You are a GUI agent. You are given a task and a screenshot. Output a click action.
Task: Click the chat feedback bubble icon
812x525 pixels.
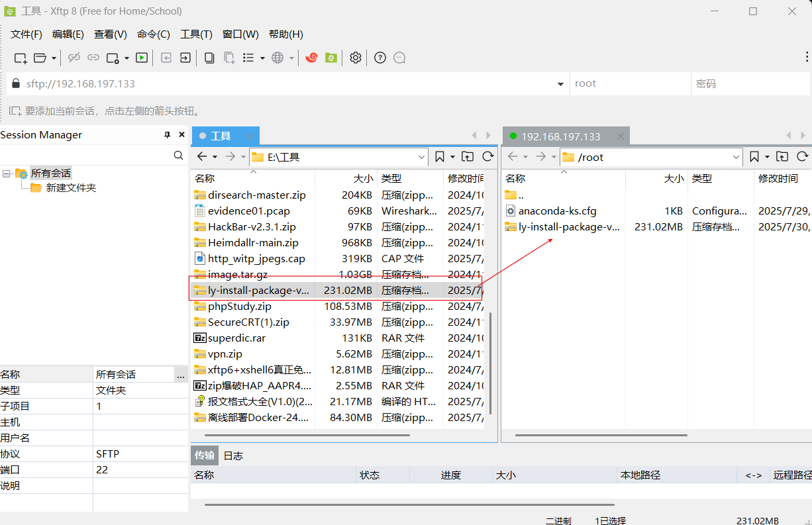coord(399,58)
